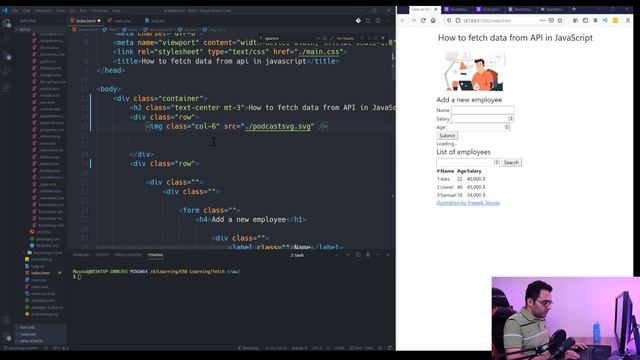This screenshot has height=360, width=640.
Task: Click the Submit button
Action: 447,136
